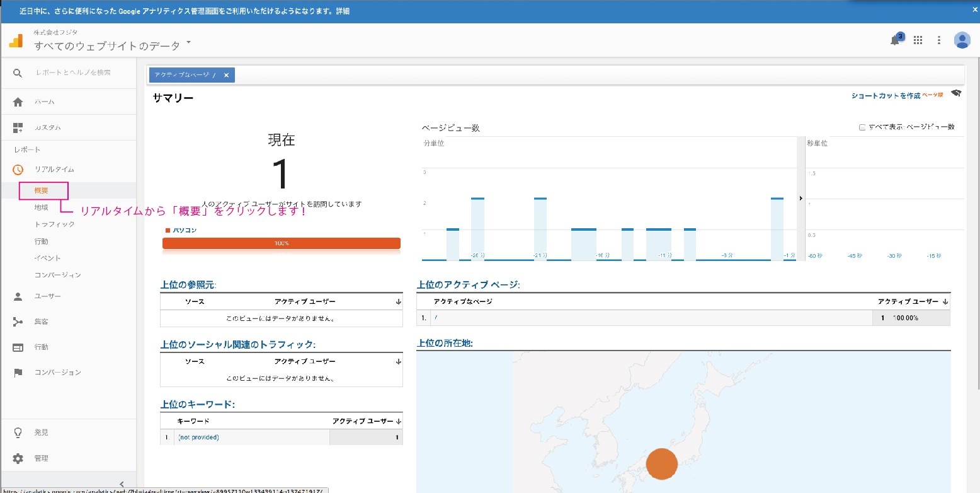
Task: Click キーワード column header
Action: 193,421
